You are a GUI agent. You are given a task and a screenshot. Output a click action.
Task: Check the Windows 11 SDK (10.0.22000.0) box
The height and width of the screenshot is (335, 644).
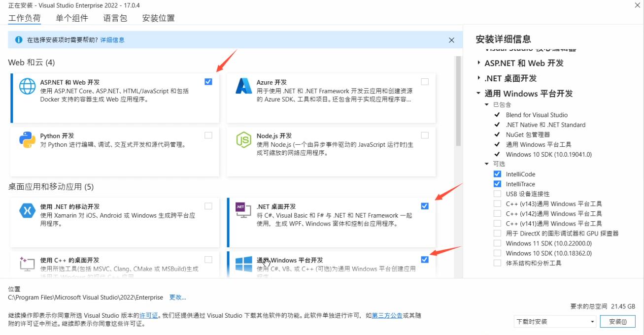(x=497, y=243)
